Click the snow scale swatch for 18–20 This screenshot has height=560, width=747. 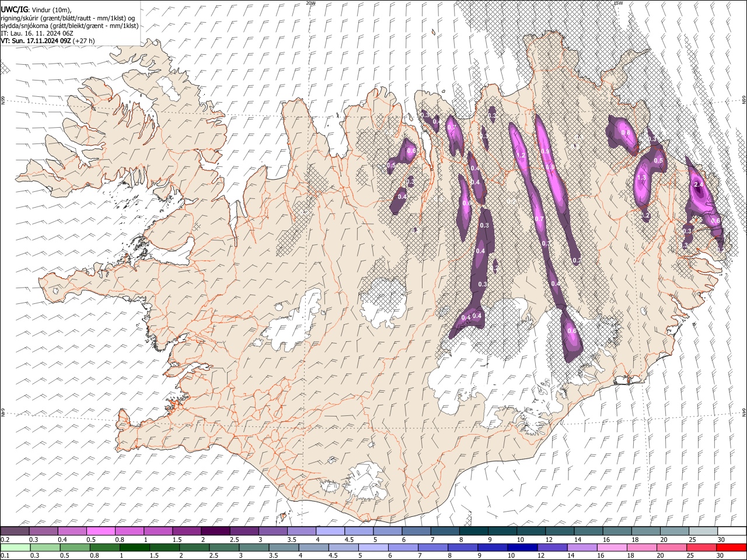[x=645, y=531]
